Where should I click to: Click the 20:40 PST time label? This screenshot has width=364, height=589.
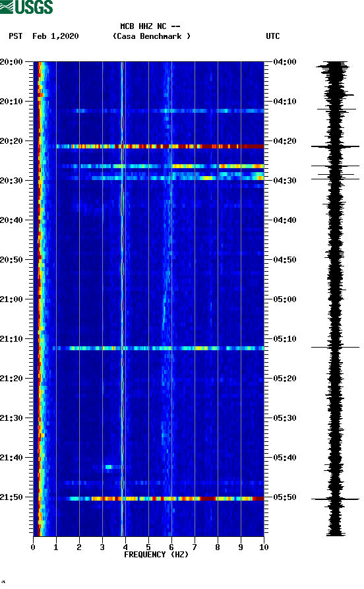[11, 220]
